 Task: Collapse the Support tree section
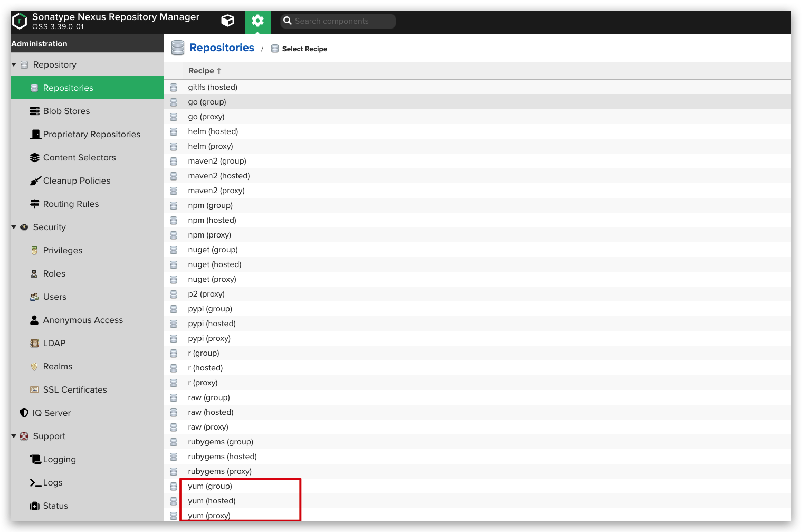pyautogui.click(x=14, y=436)
